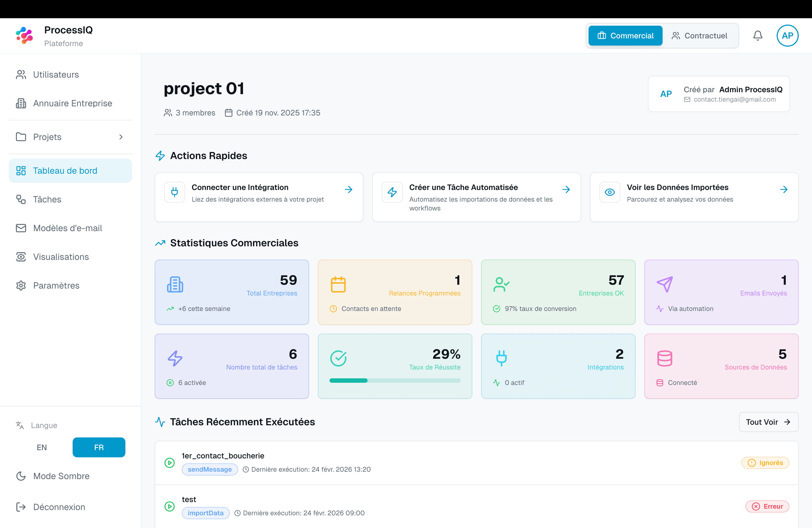This screenshot has width=812, height=528.
Task: Open the notifications bell icon
Action: (758, 35)
